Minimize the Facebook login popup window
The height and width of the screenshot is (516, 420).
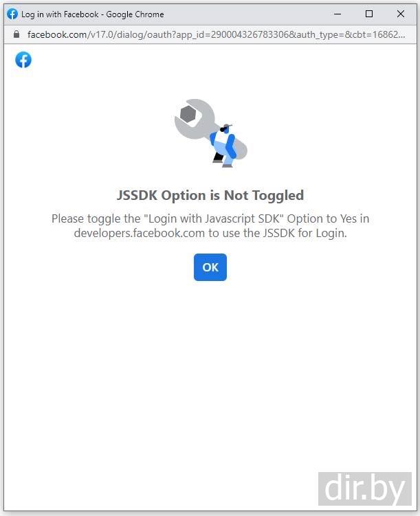pos(338,14)
